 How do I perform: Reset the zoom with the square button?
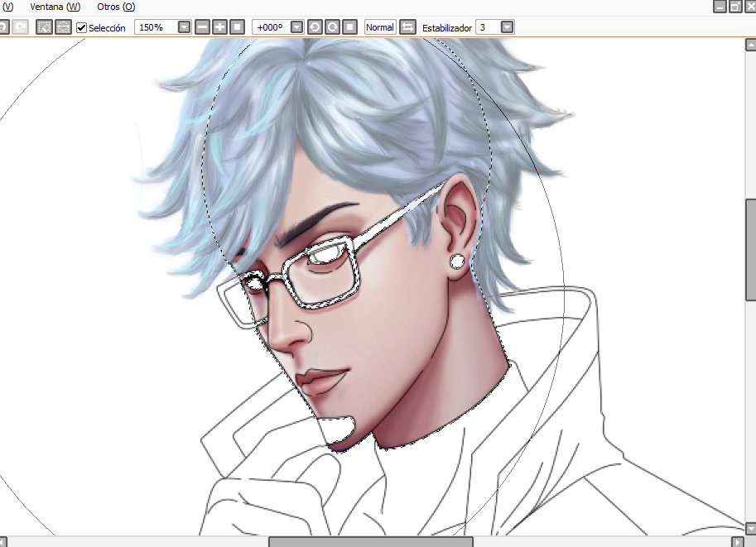[237, 27]
